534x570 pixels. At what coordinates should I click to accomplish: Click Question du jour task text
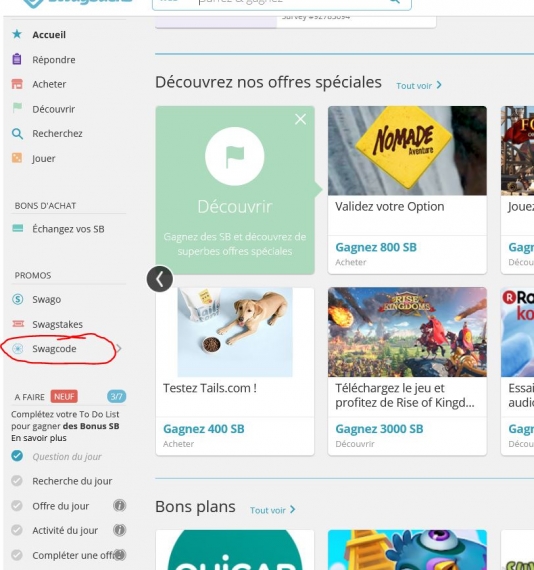[67, 457]
